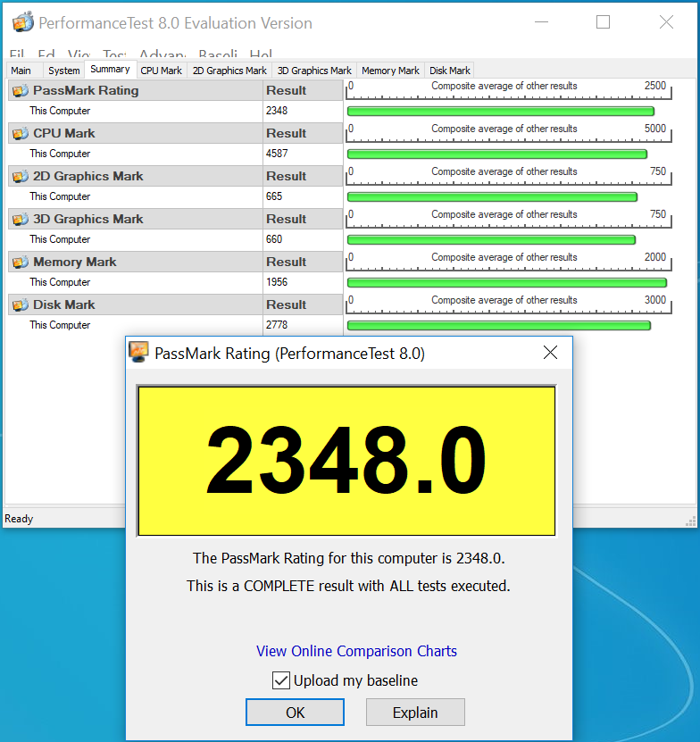The height and width of the screenshot is (742, 700).
Task: Click the PassMark Rating dialog title icon
Action: click(x=138, y=353)
